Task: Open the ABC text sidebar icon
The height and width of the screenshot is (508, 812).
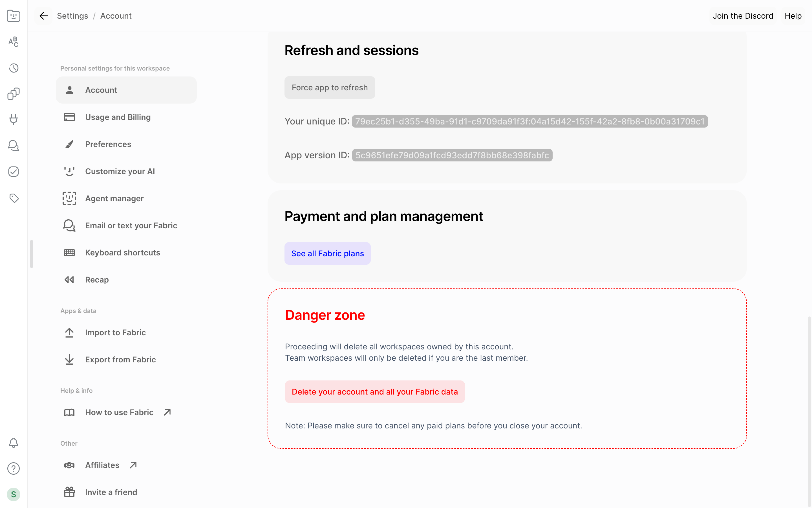Action: [14, 42]
